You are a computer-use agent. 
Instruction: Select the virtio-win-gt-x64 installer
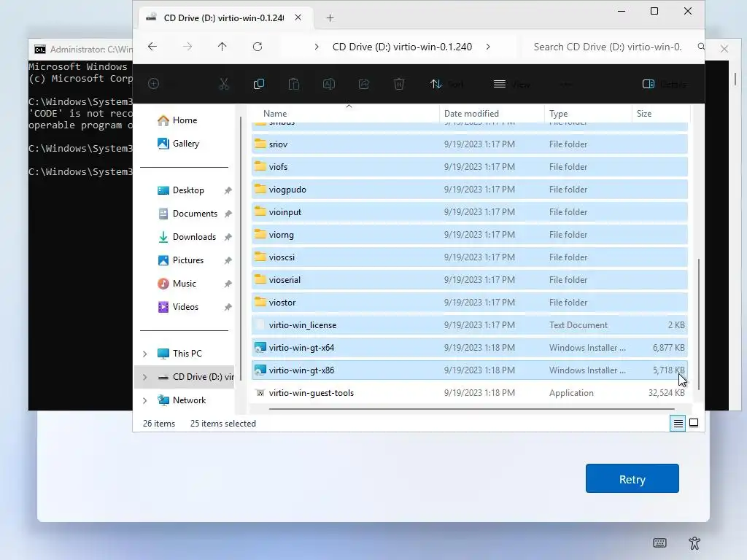469,348
